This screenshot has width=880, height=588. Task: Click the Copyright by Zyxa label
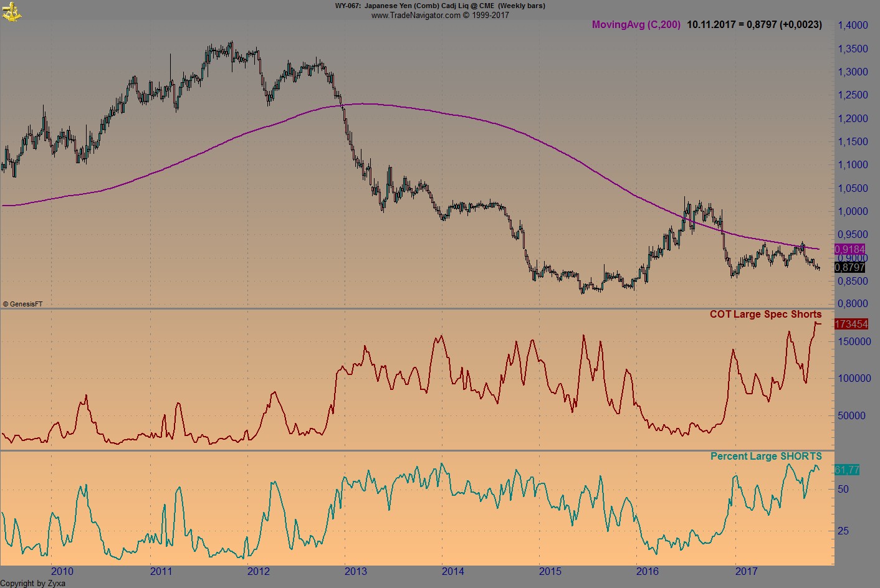pos(32,583)
